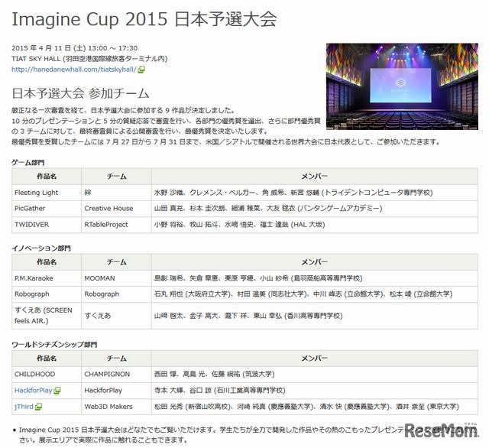Click TWIDIVER members cell mentioning HAL 大阪

pyautogui.click(x=315, y=225)
